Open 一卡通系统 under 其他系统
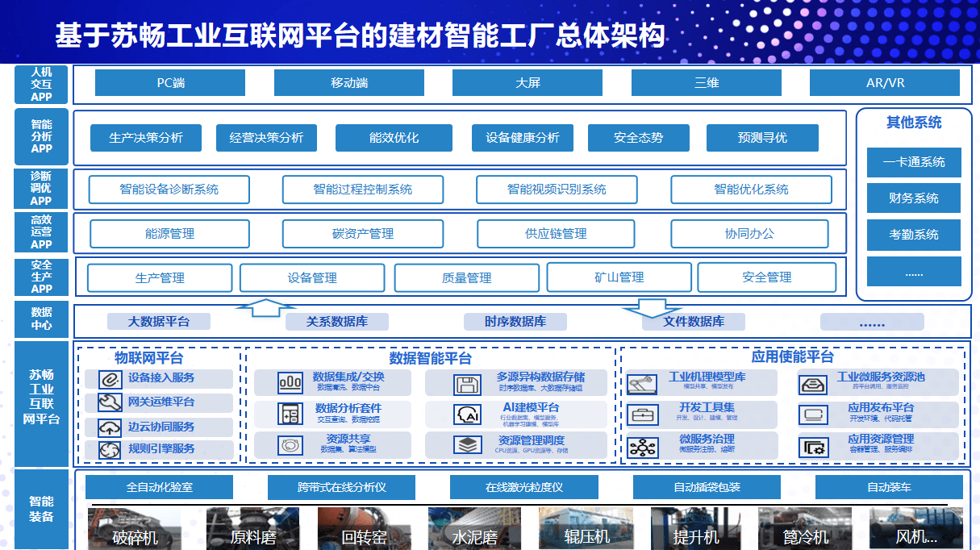This screenshot has height=550, width=980. pos(914,162)
